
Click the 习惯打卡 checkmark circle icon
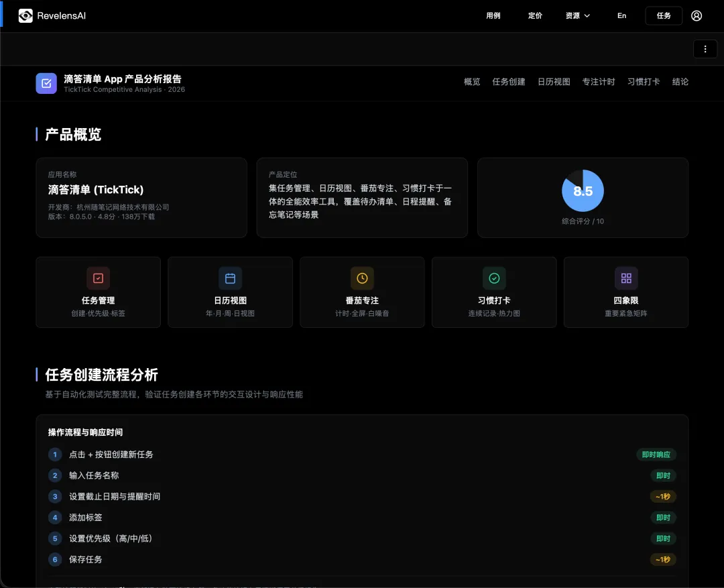494,278
